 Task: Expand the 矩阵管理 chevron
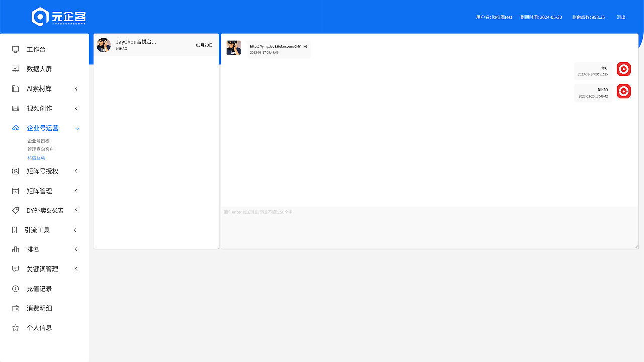click(76, 191)
